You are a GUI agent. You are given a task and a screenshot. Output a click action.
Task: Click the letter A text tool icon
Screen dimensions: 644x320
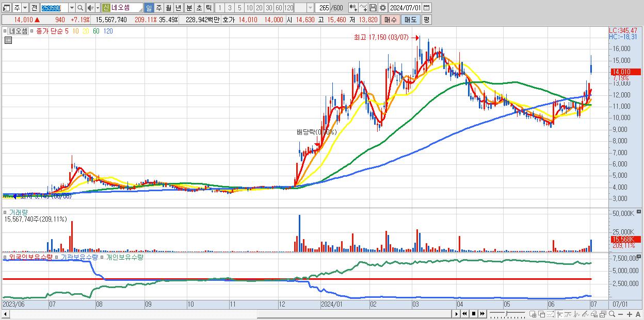point(638,314)
